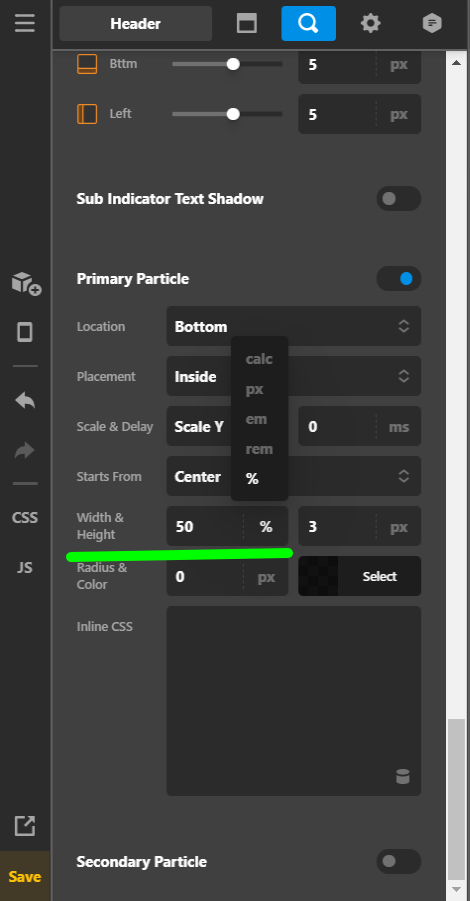The image size is (470, 901).
Task: Click the database icon in Inline CSS box
Action: (x=403, y=776)
